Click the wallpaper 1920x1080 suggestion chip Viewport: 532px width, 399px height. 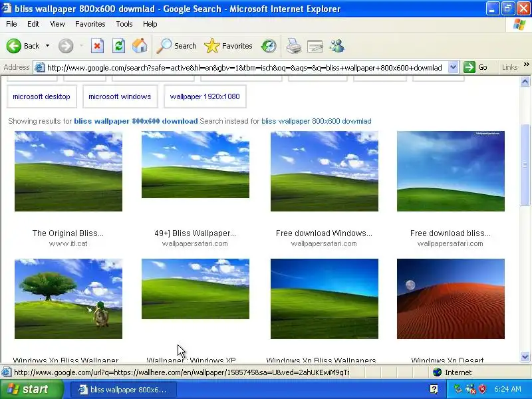[x=205, y=96]
